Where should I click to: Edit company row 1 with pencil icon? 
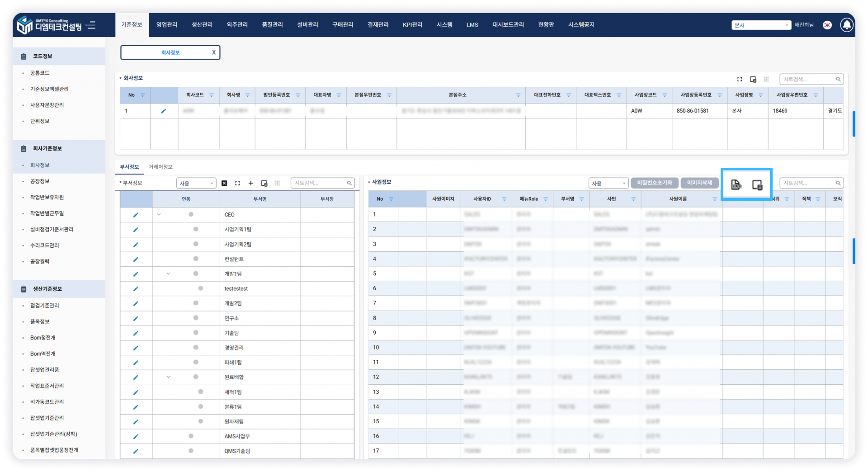point(164,111)
